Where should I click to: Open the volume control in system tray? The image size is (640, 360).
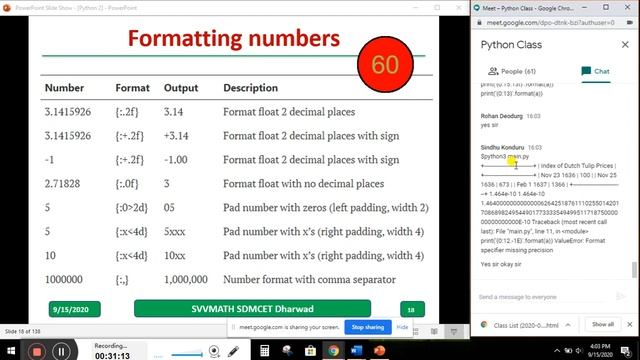(579, 351)
